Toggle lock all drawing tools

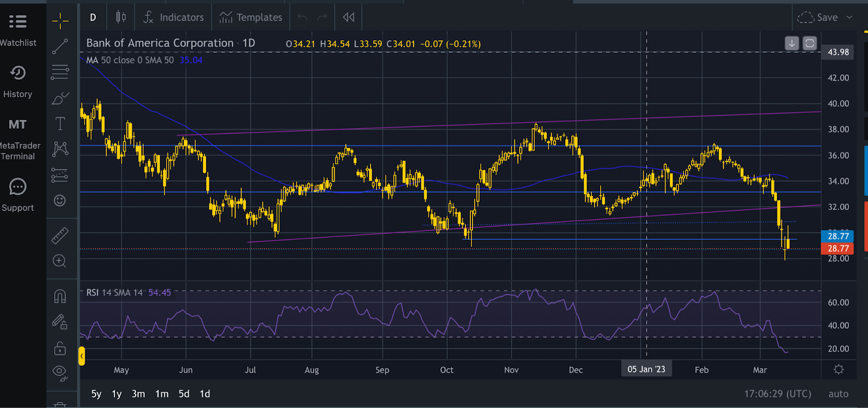pos(60,348)
